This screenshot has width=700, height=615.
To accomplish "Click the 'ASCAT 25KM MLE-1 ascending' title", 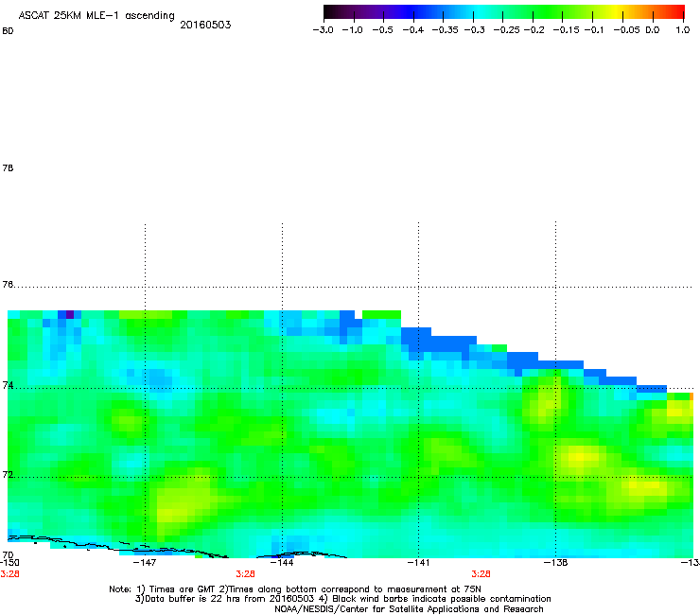I will (x=96, y=16).
